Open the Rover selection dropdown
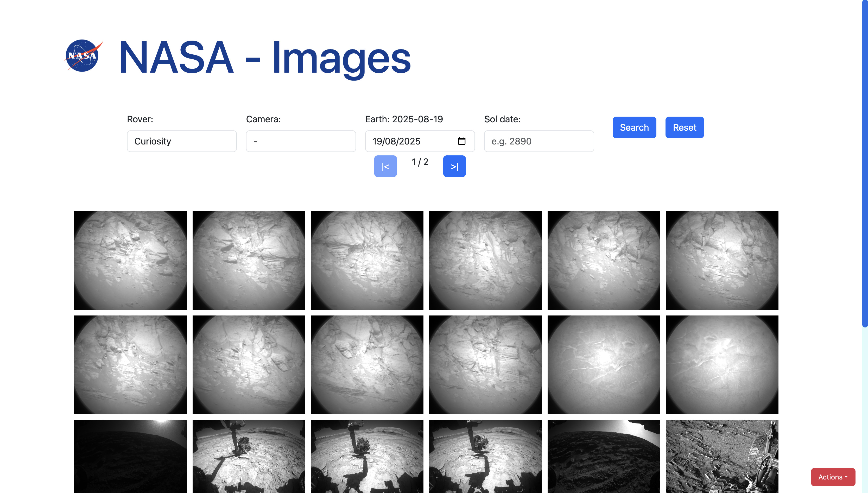Screen dimensions: 868x493 click(181, 141)
